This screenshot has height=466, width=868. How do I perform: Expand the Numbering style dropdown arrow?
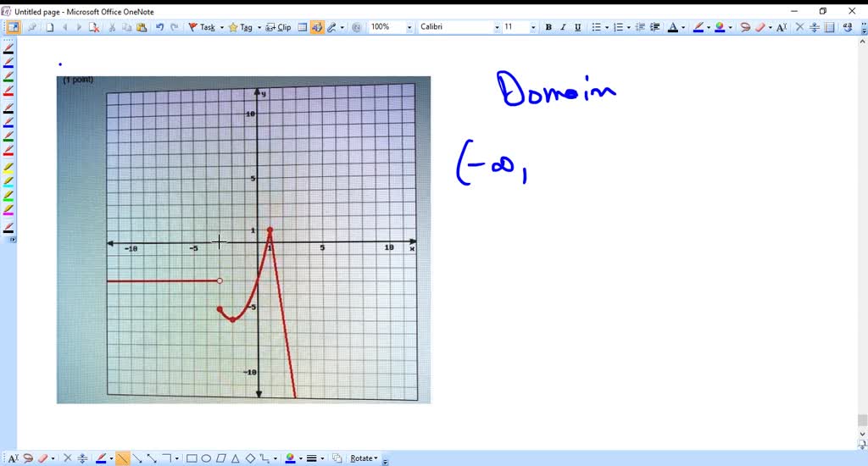(629, 27)
